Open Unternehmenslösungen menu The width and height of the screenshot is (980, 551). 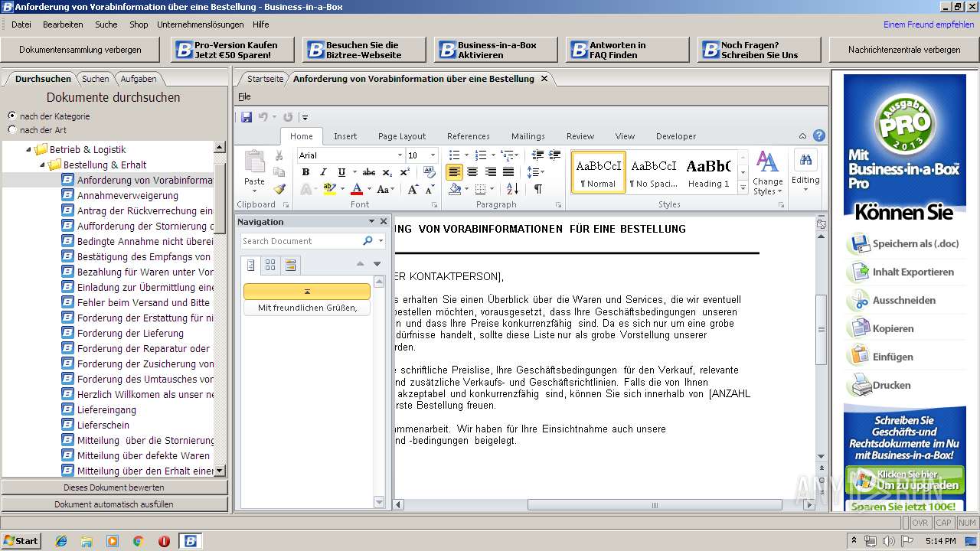[200, 24]
